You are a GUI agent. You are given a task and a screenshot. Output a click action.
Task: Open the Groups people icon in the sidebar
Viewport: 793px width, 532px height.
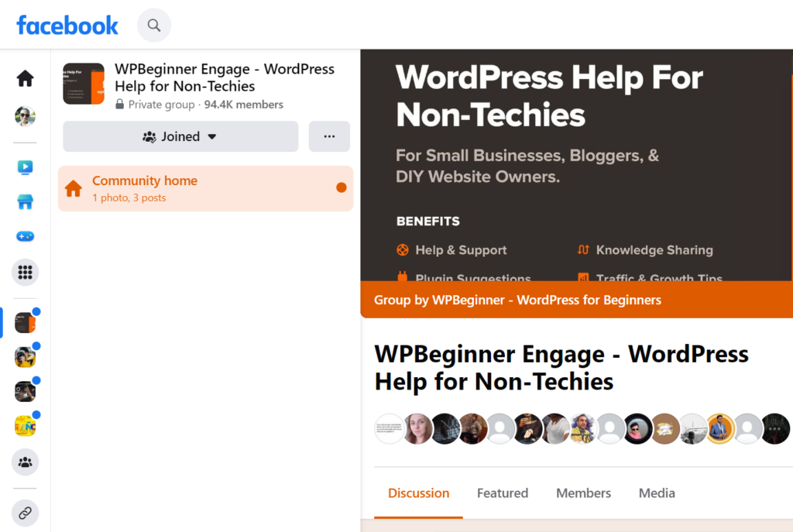[26, 462]
